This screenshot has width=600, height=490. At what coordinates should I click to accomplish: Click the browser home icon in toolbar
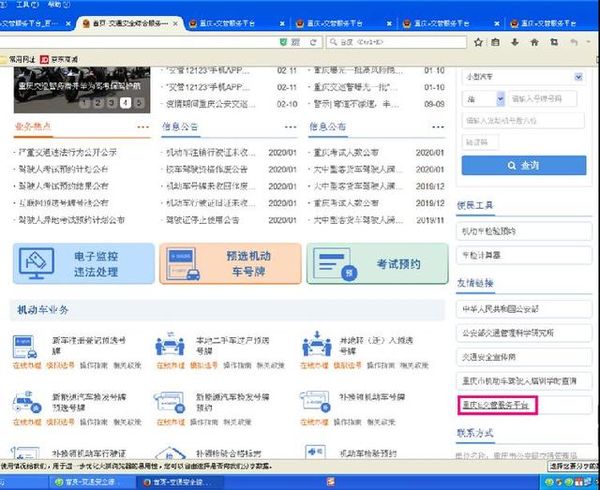(x=534, y=42)
